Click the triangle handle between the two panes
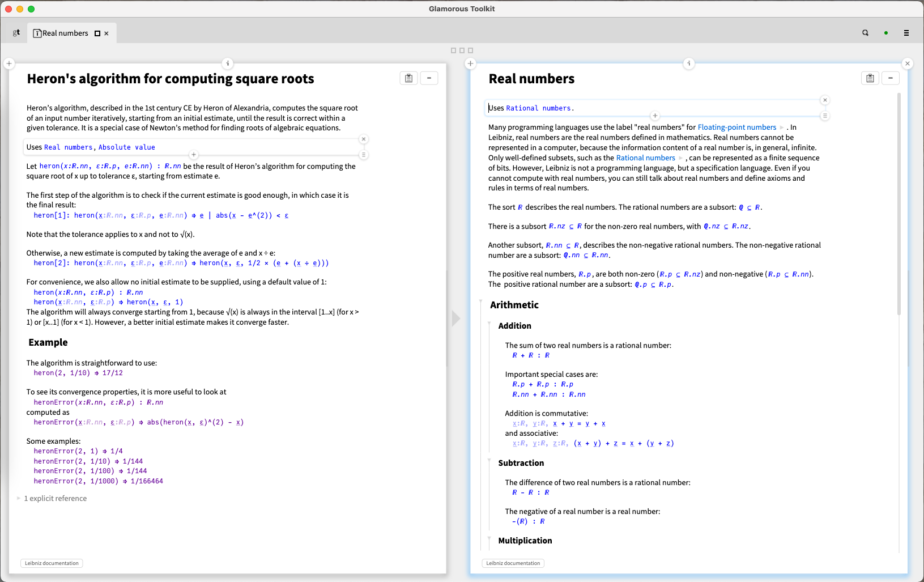The width and height of the screenshot is (924, 582). click(456, 318)
